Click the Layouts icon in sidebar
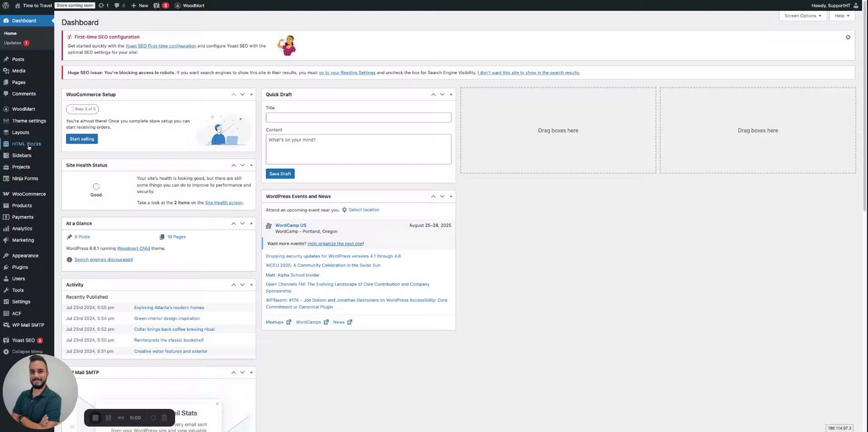 [x=6, y=132]
